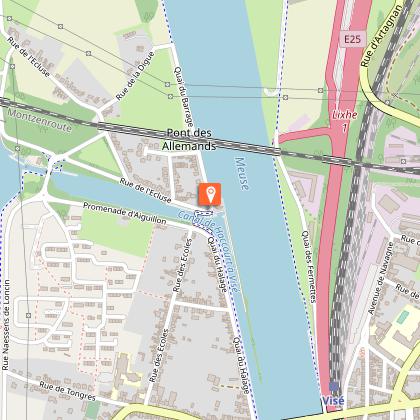Click the E25 highway shield
This screenshot has width=420, height=420.
pos(353,39)
